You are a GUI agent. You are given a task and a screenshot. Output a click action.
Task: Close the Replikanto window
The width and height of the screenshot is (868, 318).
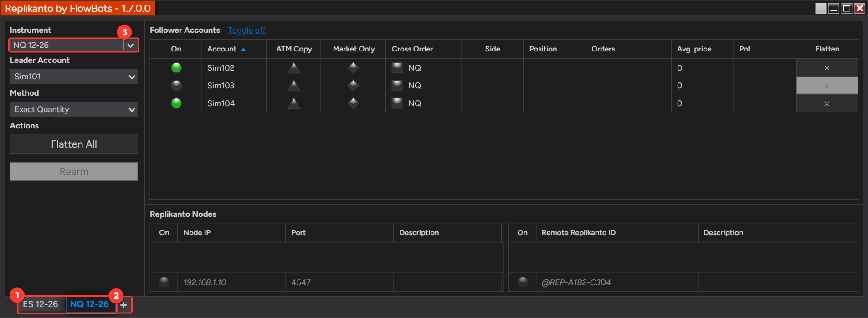click(860, 8)
